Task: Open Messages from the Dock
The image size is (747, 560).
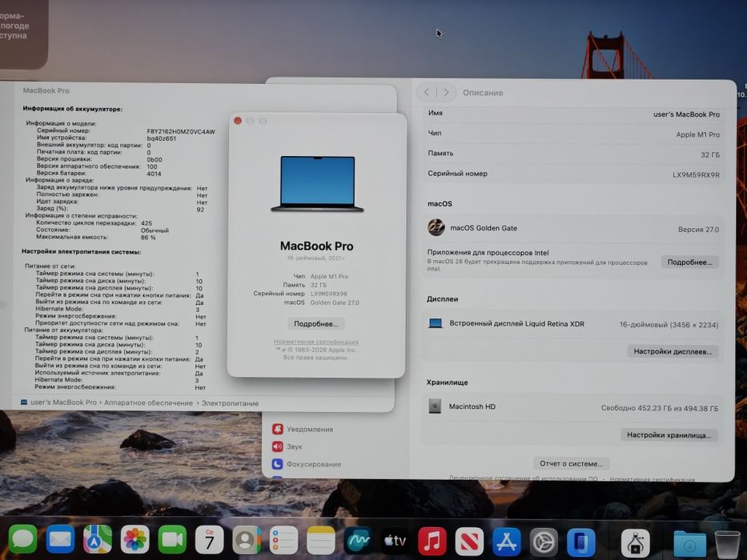Action: pos(23,540)
